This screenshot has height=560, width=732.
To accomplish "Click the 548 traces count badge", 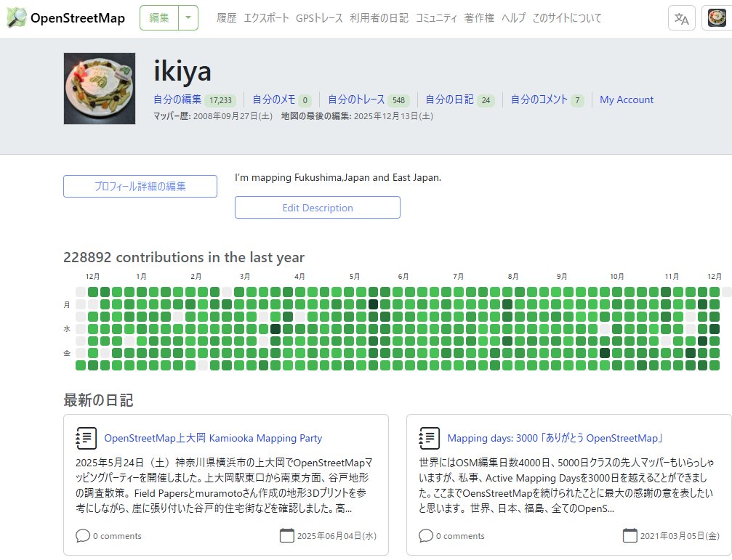I will pos(398,100).
